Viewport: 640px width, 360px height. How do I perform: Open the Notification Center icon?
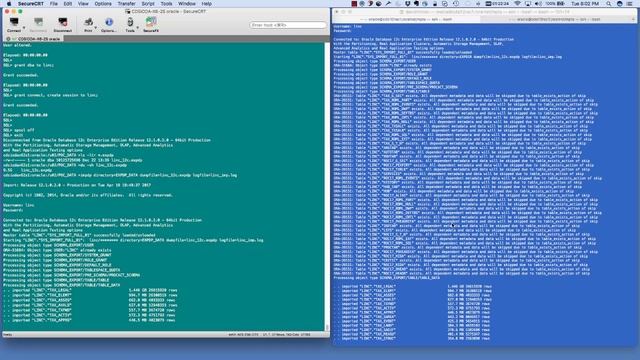click(630, 4)
